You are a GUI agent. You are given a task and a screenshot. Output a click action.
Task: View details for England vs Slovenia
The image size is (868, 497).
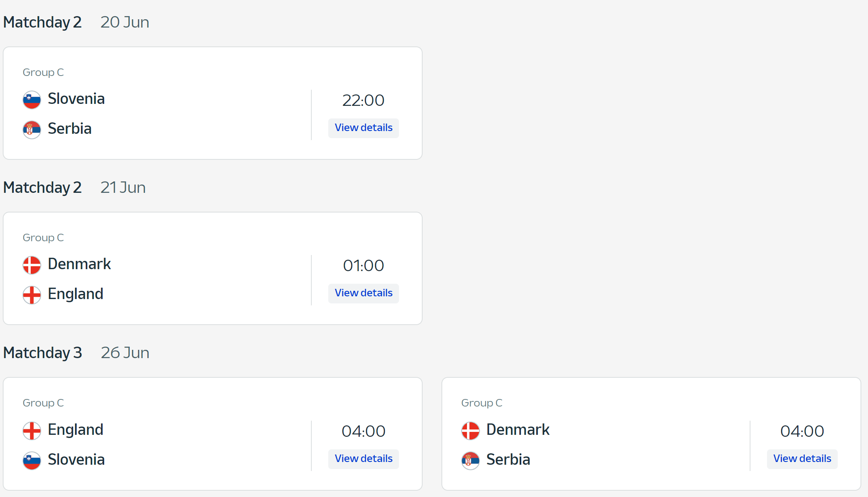[364, 459]
